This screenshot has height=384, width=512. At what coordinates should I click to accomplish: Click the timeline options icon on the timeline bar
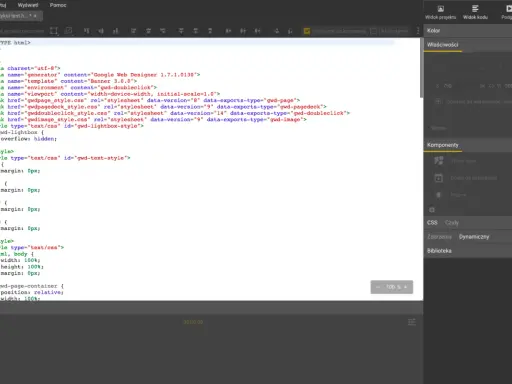[412, 322]
